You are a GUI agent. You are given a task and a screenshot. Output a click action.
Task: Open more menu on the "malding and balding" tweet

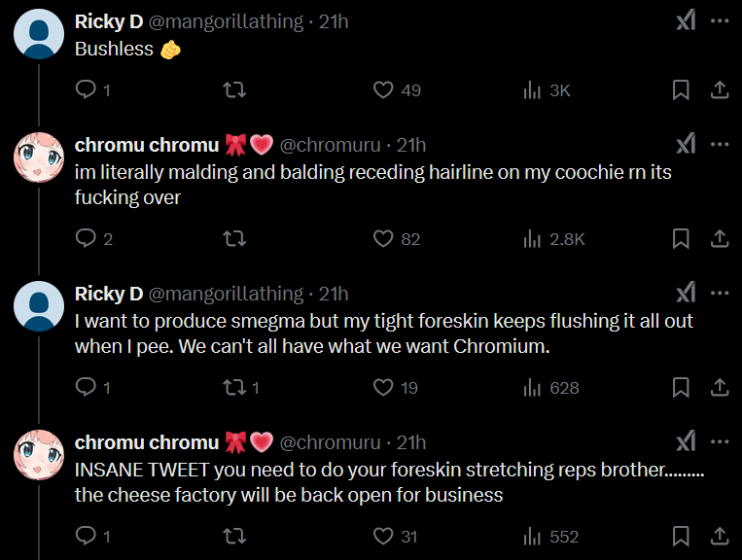point(720,145)
